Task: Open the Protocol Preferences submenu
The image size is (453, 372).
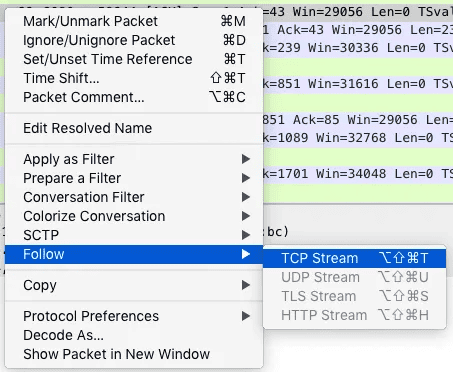Action: click(x=134, y=316)
